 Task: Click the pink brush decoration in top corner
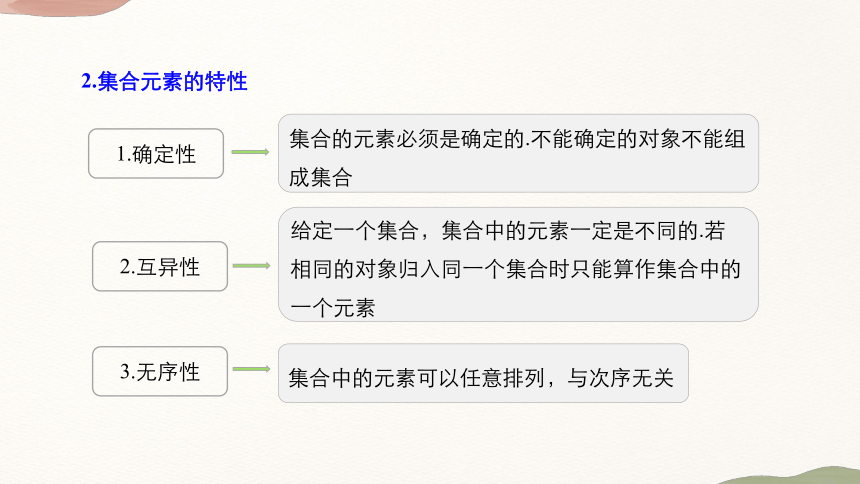click(x=66, y=7)
